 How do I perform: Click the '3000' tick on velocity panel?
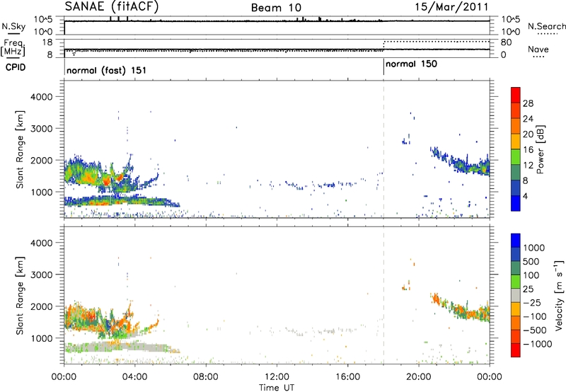42,275
